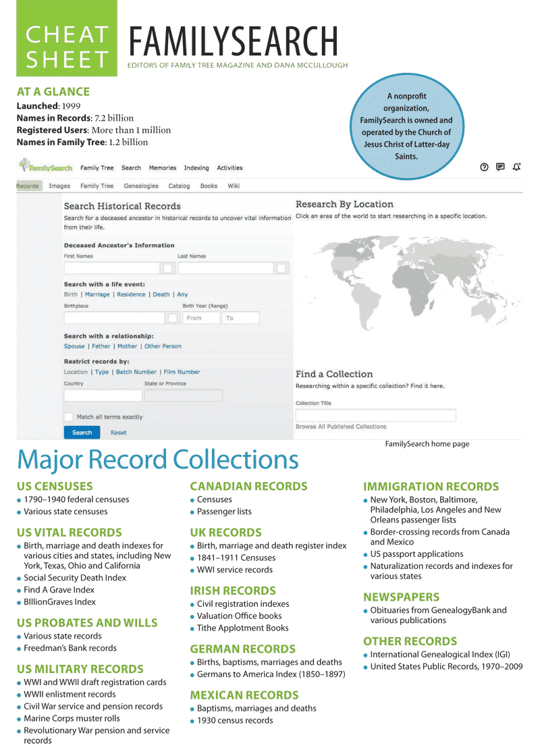The image size is (540, 756).
Task: Switch to the Images tab
Action: click(x=60, y=185)
